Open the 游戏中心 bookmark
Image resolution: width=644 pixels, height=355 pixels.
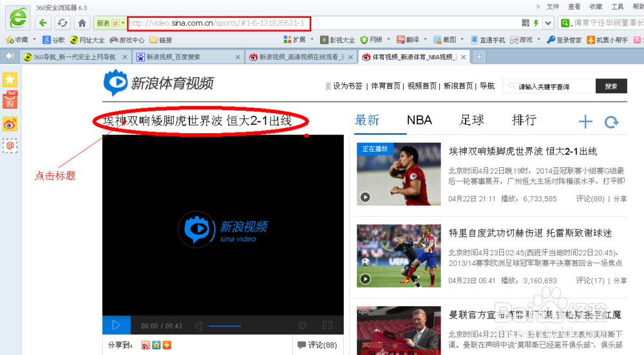tap(127, 40)
